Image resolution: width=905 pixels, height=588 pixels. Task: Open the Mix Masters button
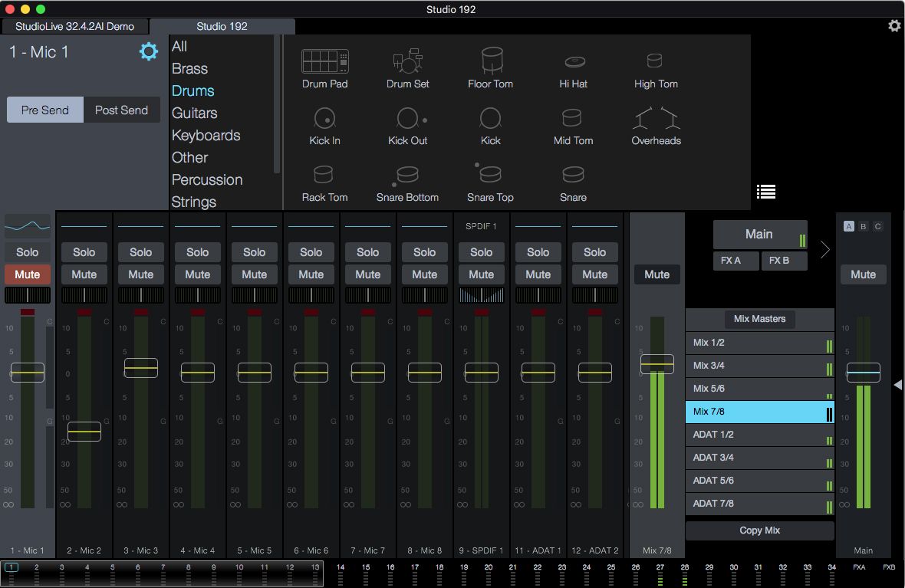pyautogui.click(x=759, y=318)
